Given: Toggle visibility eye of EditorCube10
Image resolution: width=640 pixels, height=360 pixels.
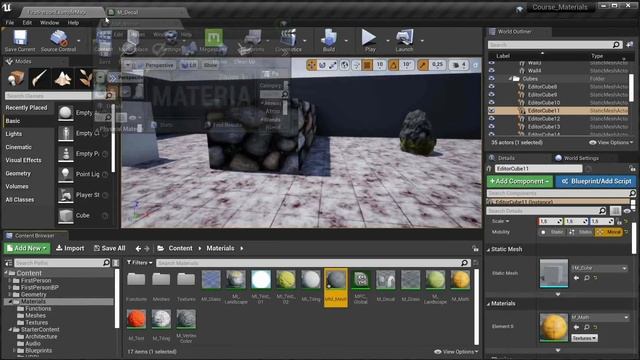Looking at the screenshot, I should pos(491,102).
